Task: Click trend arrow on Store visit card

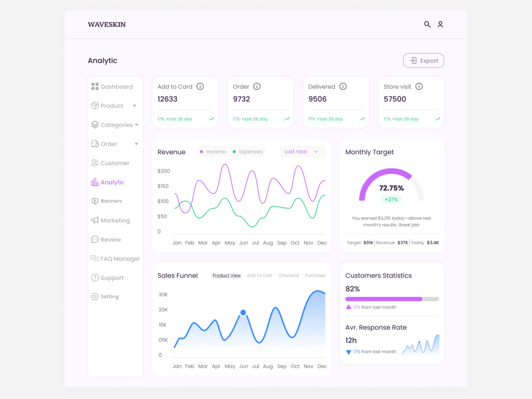Action: click(437, 119)
